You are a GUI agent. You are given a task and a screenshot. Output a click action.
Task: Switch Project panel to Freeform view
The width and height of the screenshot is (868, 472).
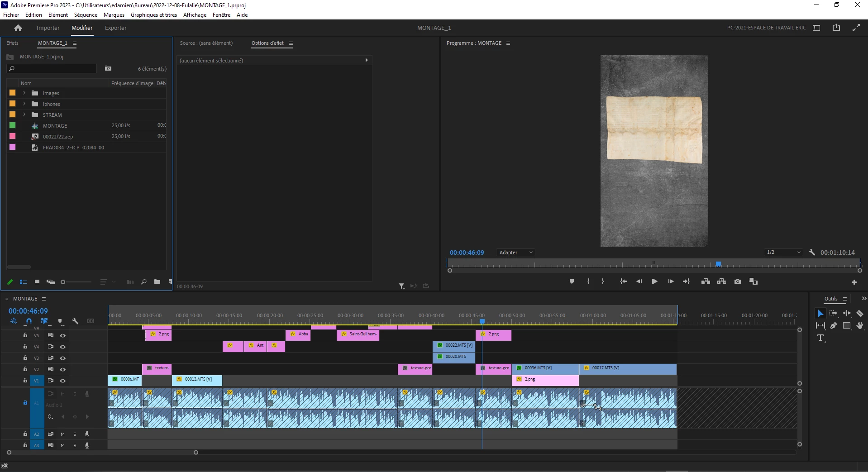click(x=51, y=282)
